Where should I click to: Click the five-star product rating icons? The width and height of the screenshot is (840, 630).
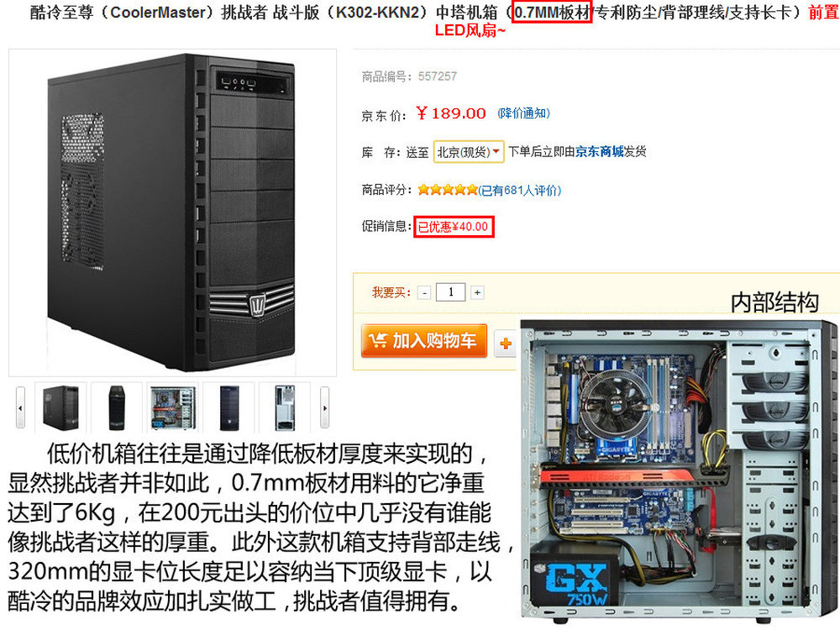[x=448, y=190]
